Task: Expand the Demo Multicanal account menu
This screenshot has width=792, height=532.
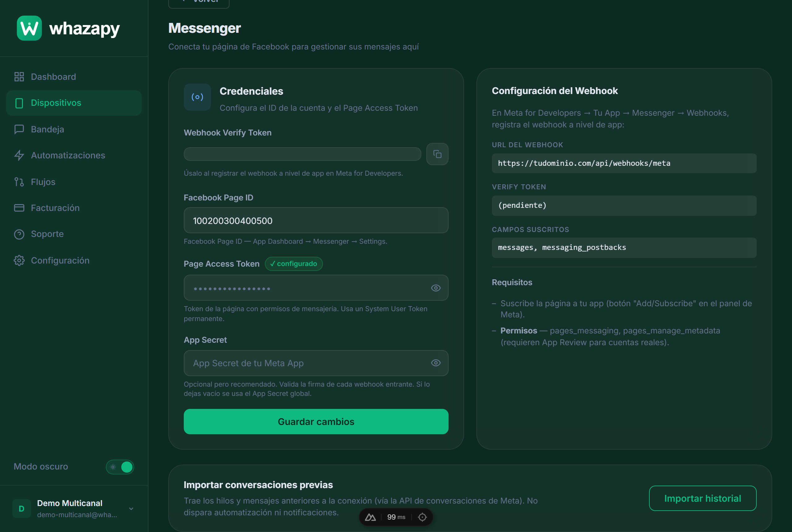Action: click(131, 508)
